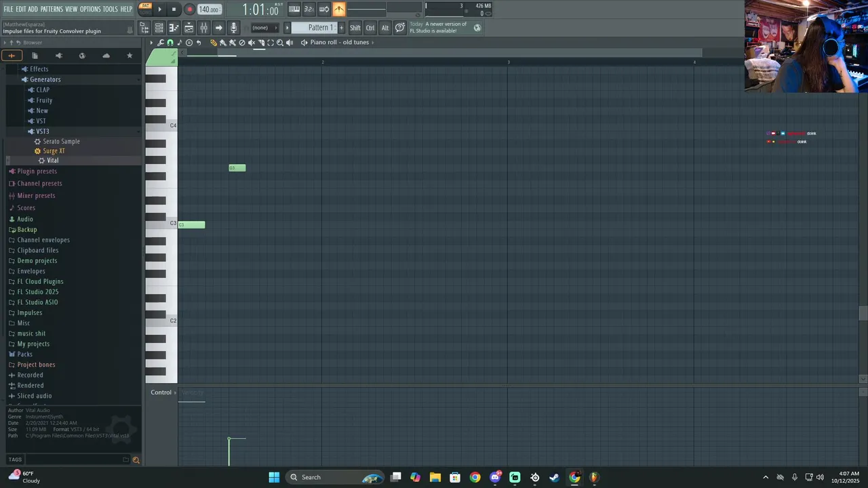Open the EDIT menu

(21, 9)
